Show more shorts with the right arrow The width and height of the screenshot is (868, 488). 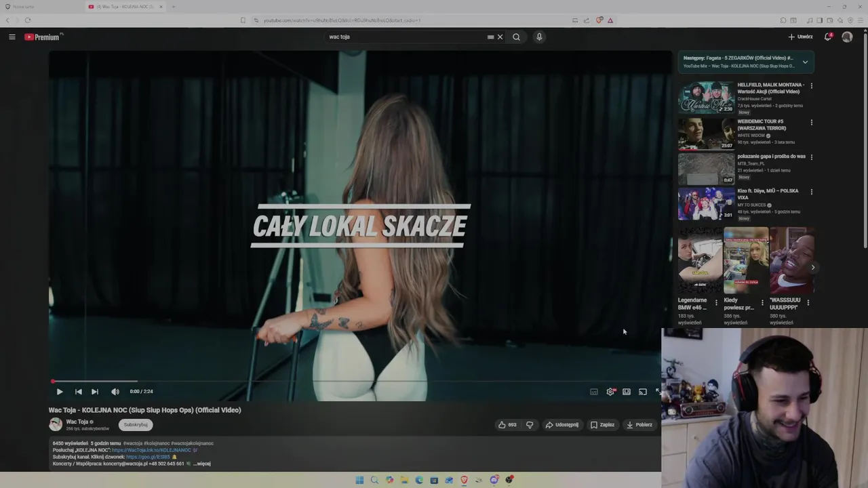(x=812, y=268)
